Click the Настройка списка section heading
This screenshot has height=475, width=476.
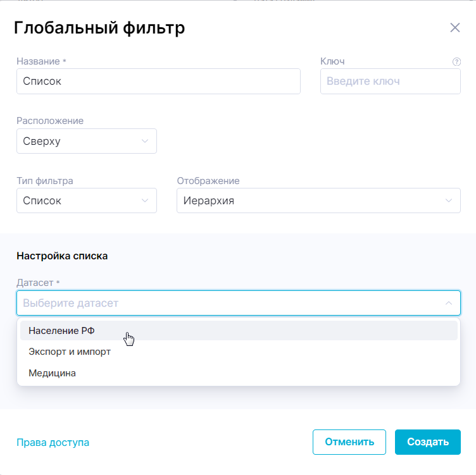point(62,256)
